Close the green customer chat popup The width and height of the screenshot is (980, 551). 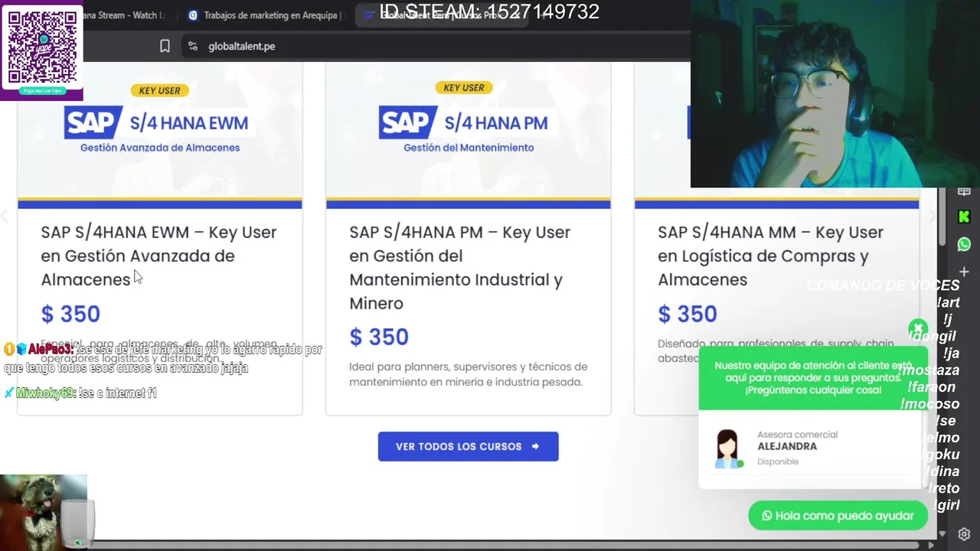coord(918,329)
